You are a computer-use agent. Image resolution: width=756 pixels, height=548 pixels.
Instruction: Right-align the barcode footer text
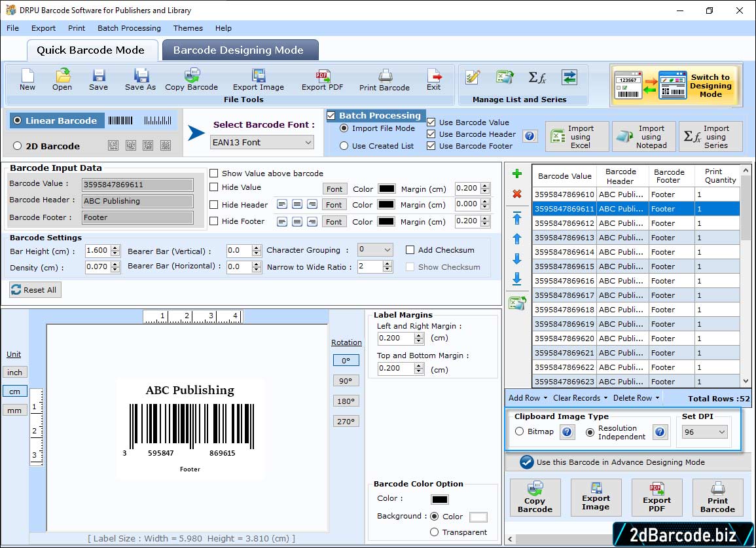(x=312, y=221)
